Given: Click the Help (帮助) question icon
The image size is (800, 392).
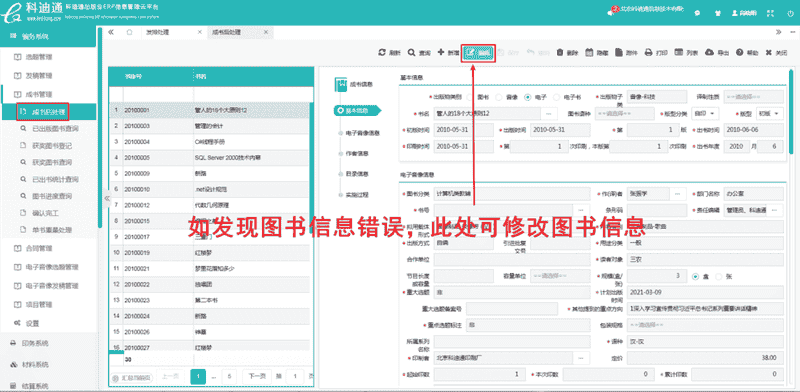Looking at the screenshot, I should 739,53.
